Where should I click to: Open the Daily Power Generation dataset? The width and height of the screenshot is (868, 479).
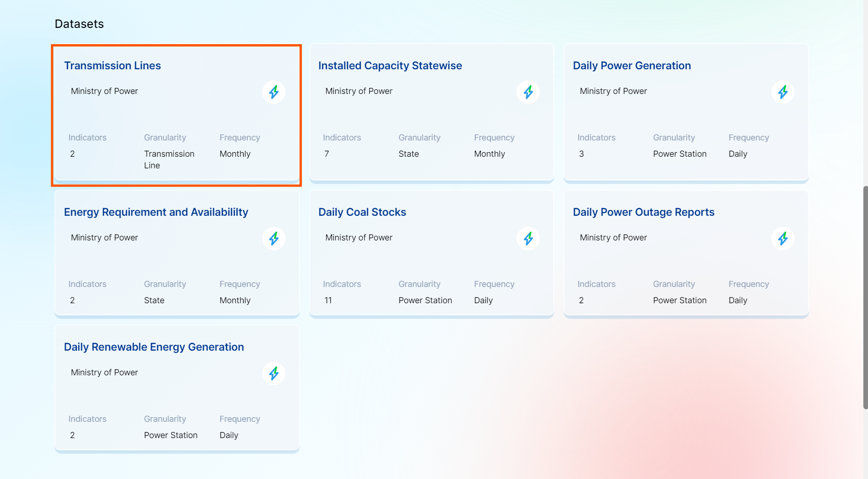[x=632, y=66]
